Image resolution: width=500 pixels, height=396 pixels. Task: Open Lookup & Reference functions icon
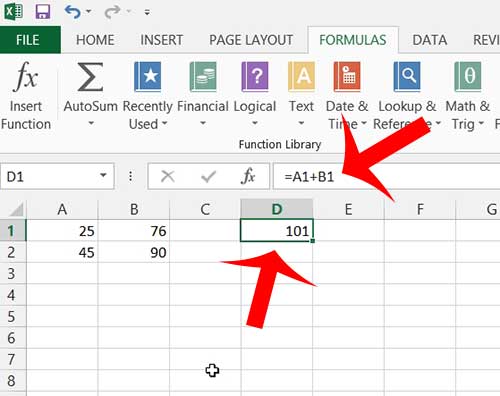pos(407,77)
